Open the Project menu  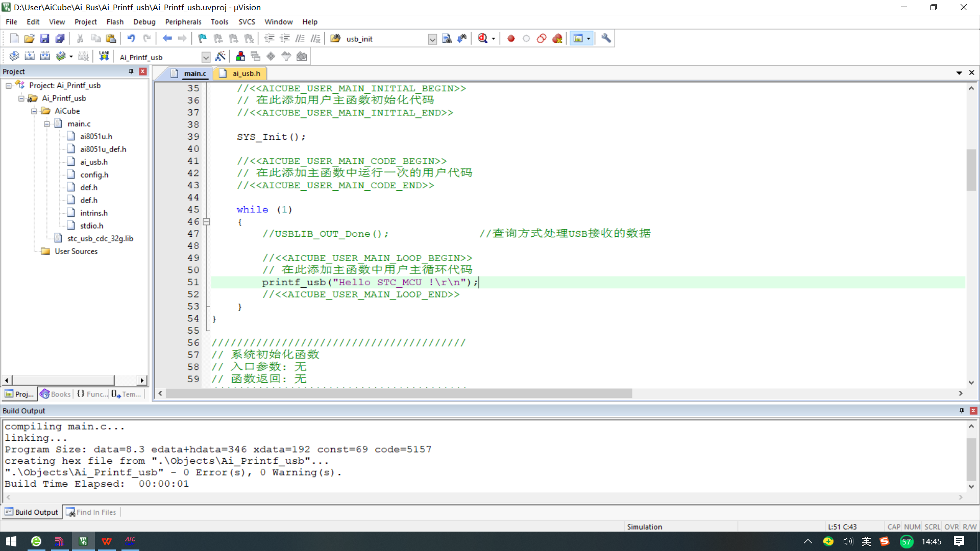(x=85, y=22)
